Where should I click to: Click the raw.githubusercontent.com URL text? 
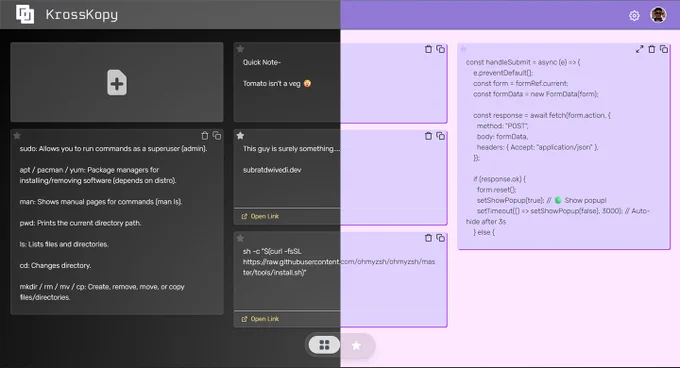tap(339, 267)
